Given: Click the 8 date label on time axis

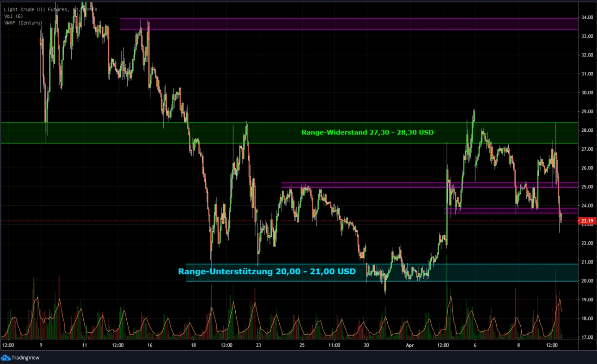Looking at the screenshot, I should coord(519,346).
